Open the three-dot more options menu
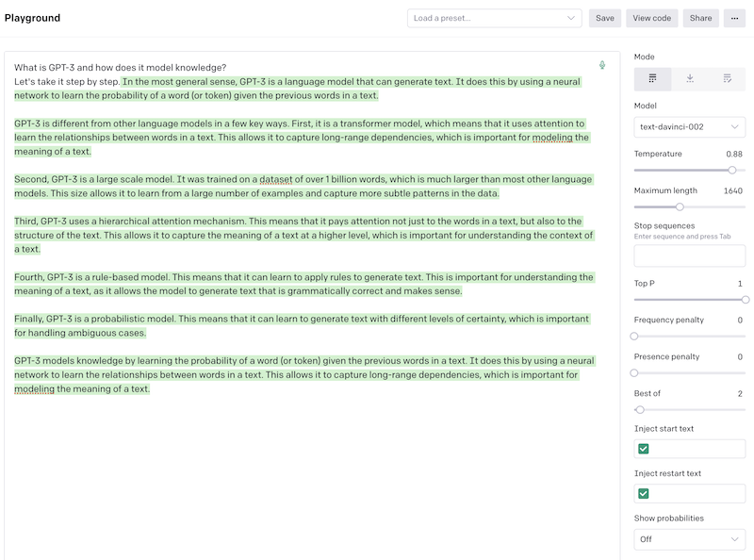754x560 pixels. click(x=734, y=18)
